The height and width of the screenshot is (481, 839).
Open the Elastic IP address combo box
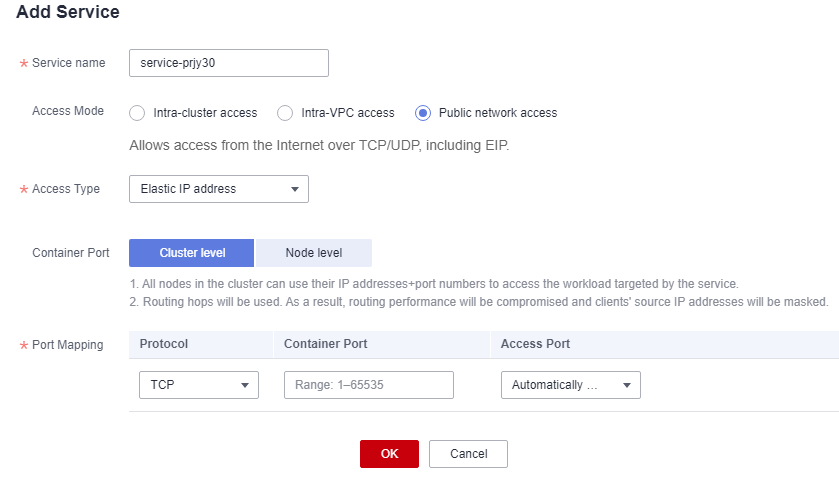pyautogui.click(x=219, y=189)
